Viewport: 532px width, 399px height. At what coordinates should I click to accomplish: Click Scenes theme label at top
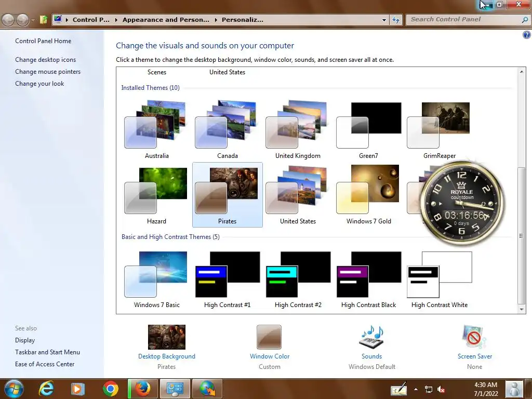tap(157, 72)
